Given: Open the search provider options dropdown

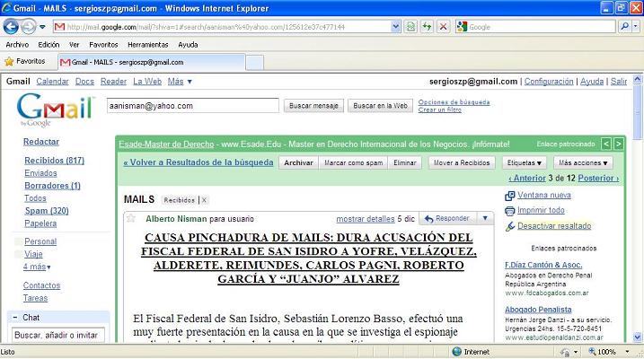Looking at the screenshot, I should [x=635, y=27].
